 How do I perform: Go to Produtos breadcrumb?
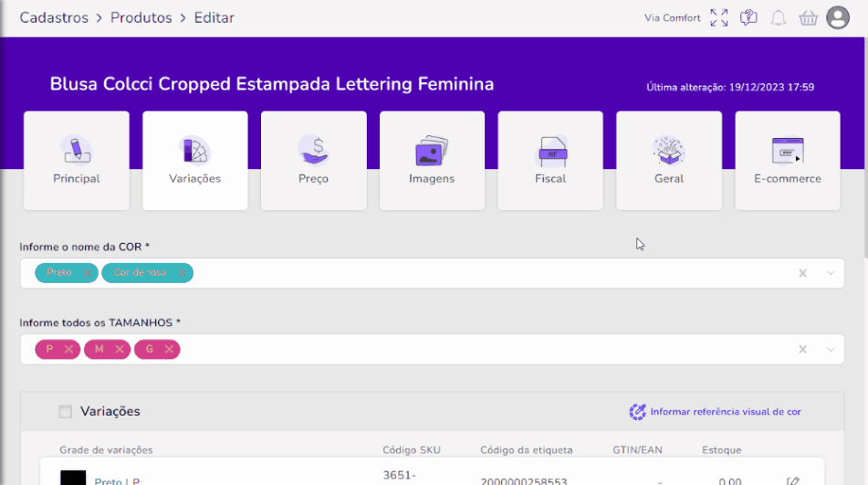pos(141,17)
